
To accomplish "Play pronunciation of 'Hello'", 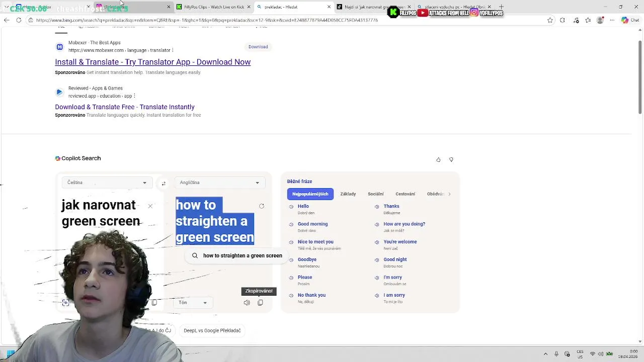I will tap(291, 207).
